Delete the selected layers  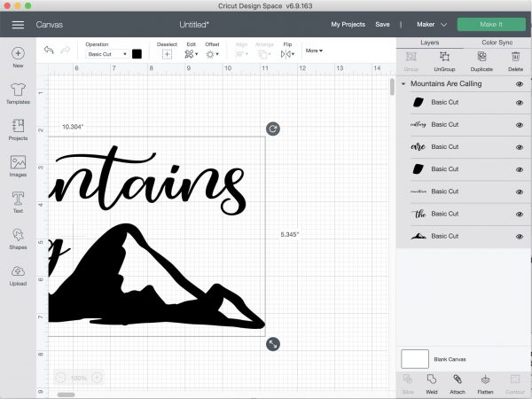coord(515,61)
